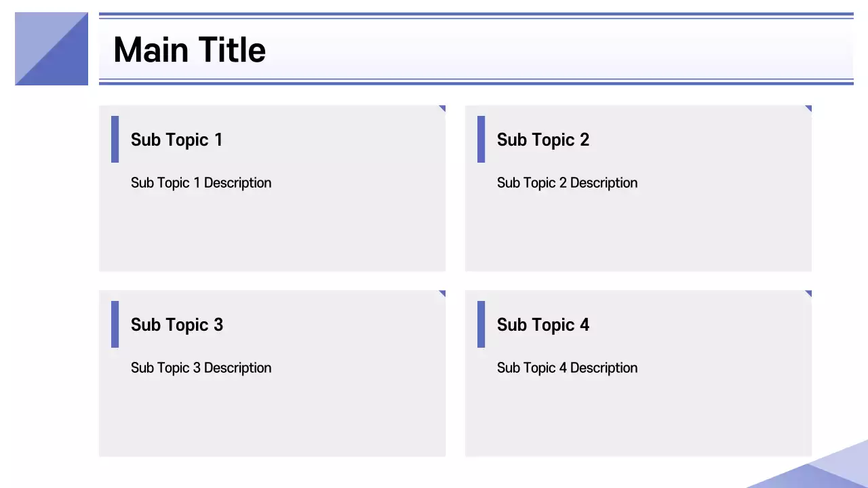Click the blue double line under Main Title
Image resolution: width=868 pixels, height=488 pixels.
click(x=475, y=82)
